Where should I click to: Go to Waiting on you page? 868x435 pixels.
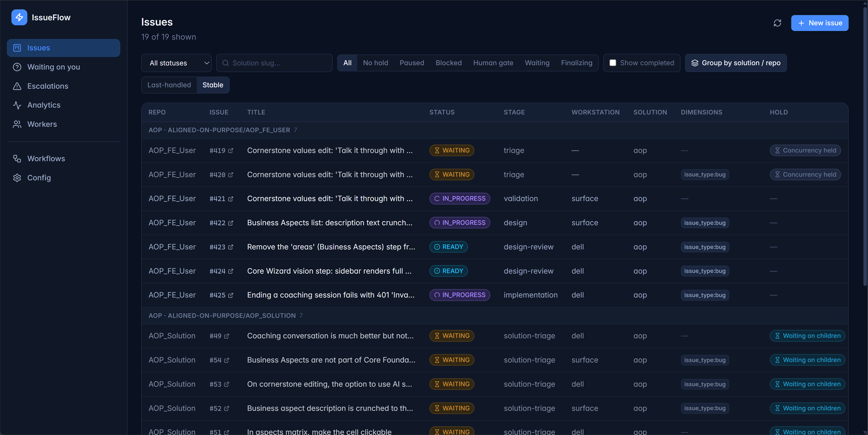click(x=63, y=67)
